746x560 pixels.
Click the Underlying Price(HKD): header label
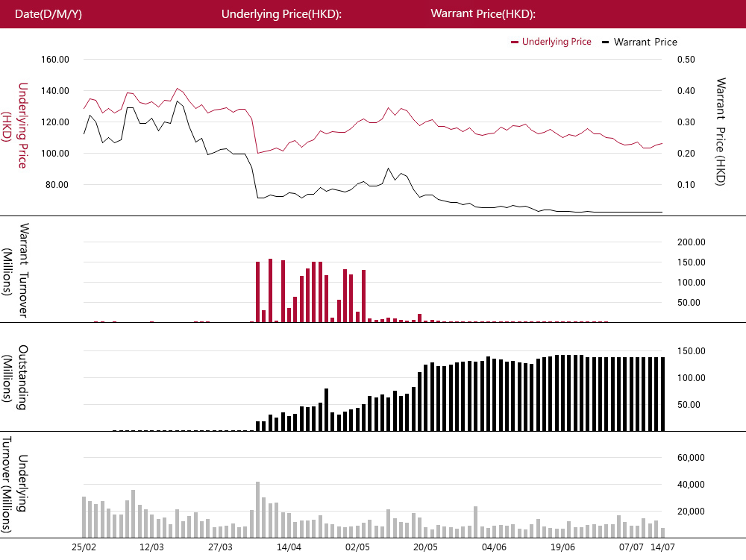point(282,13)
